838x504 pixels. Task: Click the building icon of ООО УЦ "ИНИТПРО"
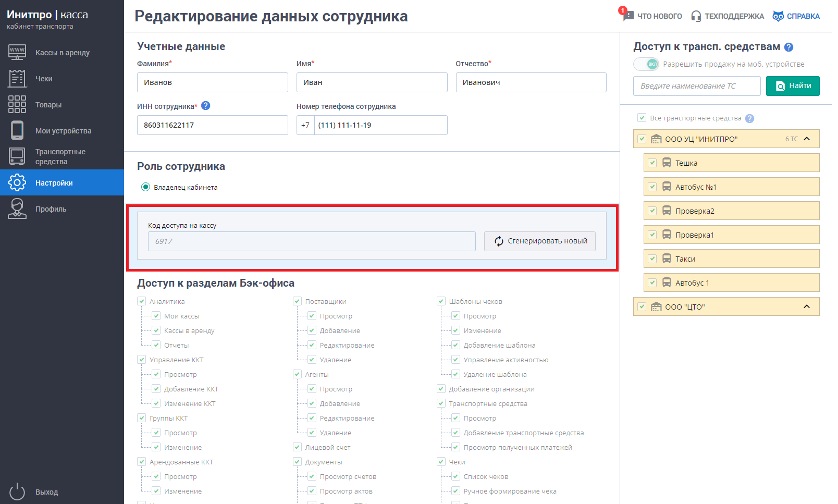pyautogui.click(x=657, y=139)
